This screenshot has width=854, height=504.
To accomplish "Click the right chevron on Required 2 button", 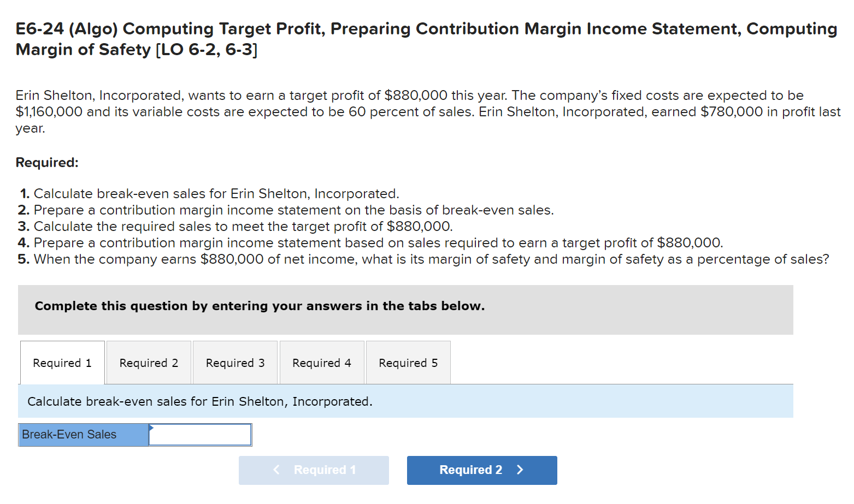I will pyautogui.click(x=520, y=470).
